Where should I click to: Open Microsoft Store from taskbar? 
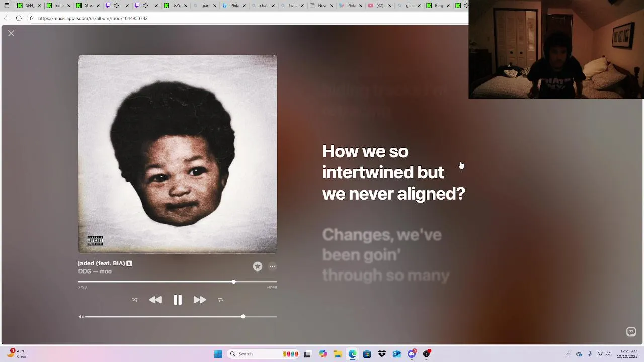point(367,354)
